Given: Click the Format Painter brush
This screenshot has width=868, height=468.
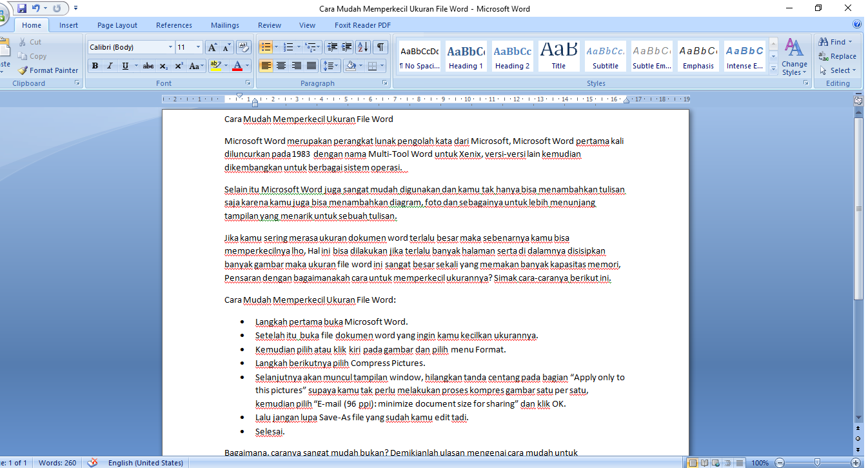Looking at the screenshot, I should (48, 70).
